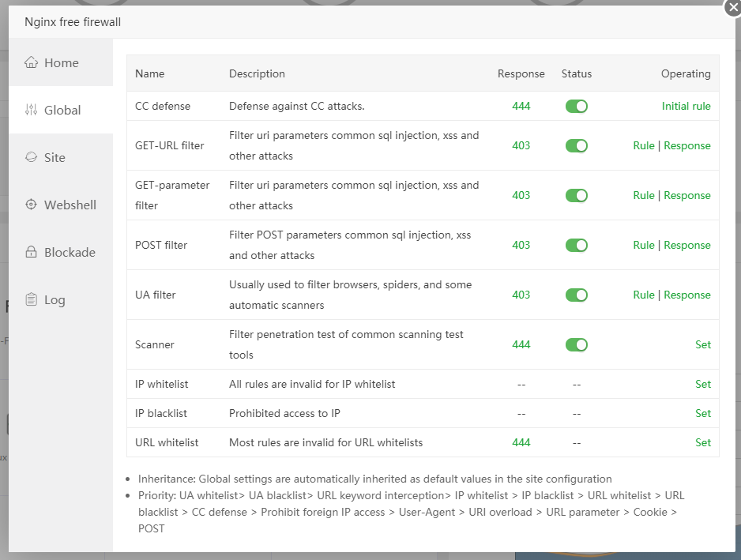
Task: Turn off GET-URL filter switch
Action: tap(577, 145)
